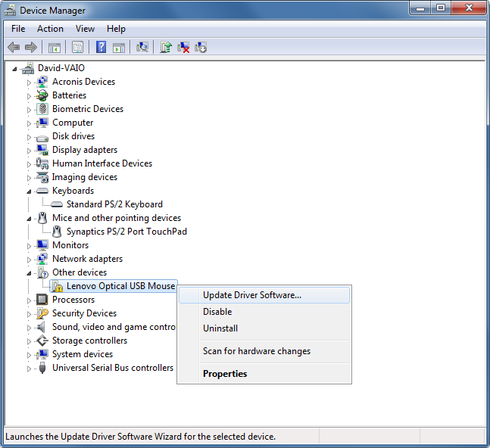This screenshot has height=448, width=490.
Task: Click the Storage controllers icon
Action: pyautogui.click(x=42, y=341)
